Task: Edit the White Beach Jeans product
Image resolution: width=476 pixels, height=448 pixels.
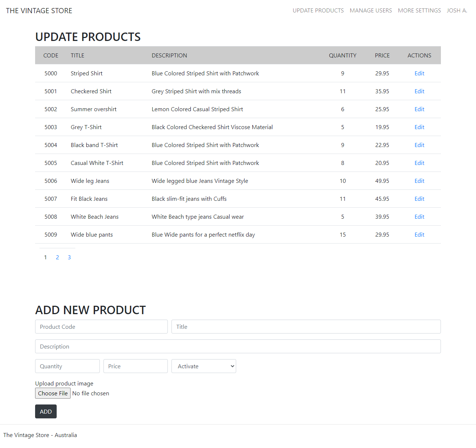Action: click(x=419, y=217)
